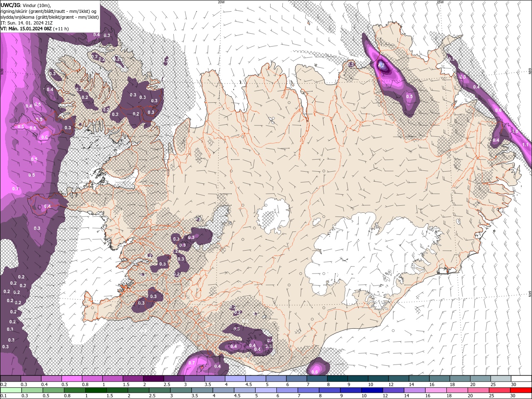This screenshot has width=532, height=399.
Task: Pick the upper snow legend swatch at 0.5
Action: point(72,379)
